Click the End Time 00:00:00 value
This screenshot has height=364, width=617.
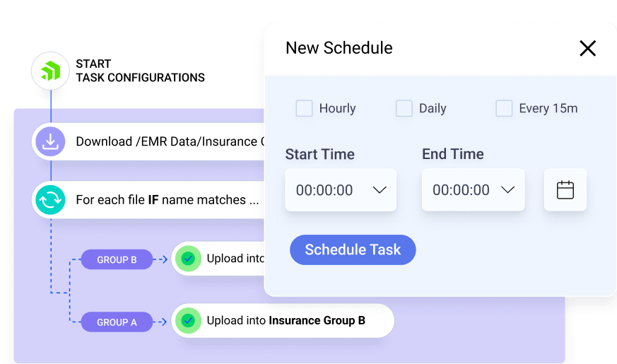click(461, 189)
